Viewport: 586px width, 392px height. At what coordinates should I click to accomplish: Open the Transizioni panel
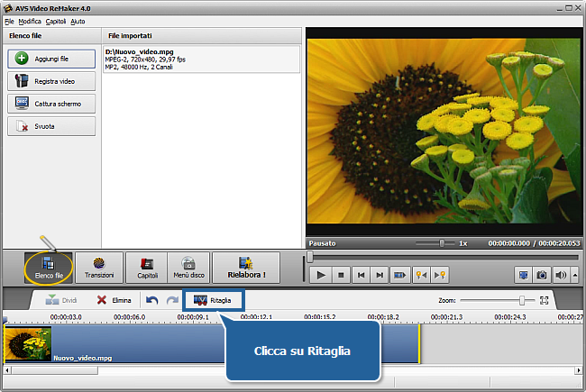[x=99, y=269]
